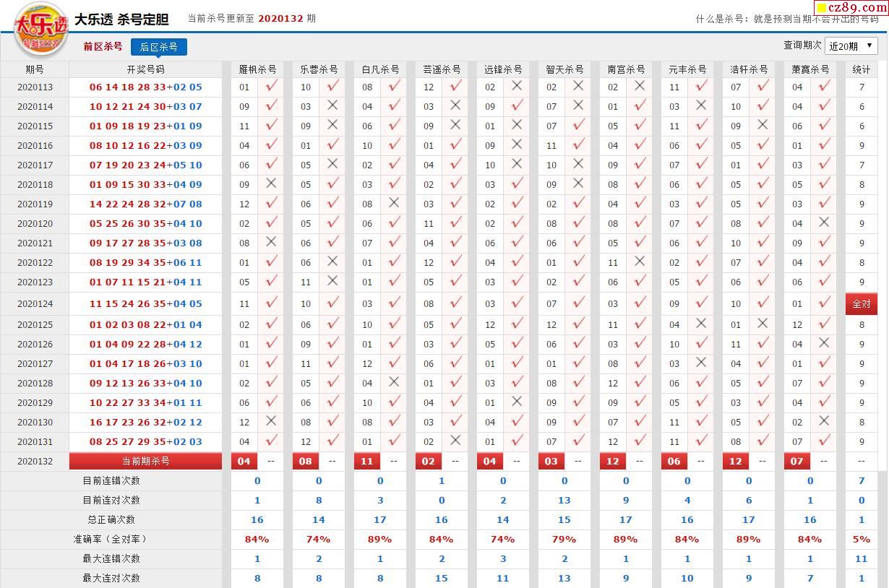
Task: Click the 南宫杀号 column header
Action: (626, 69)
